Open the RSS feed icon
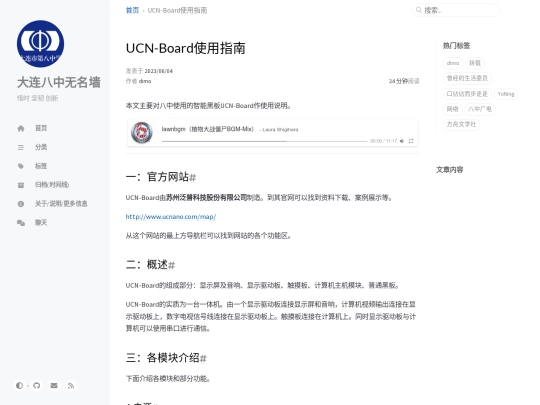 pos(71,385)
